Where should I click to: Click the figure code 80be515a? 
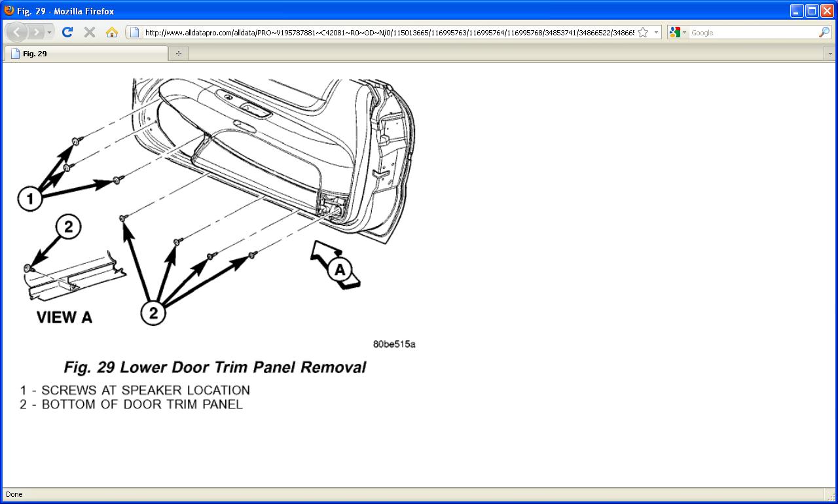(x=394, y=344)
